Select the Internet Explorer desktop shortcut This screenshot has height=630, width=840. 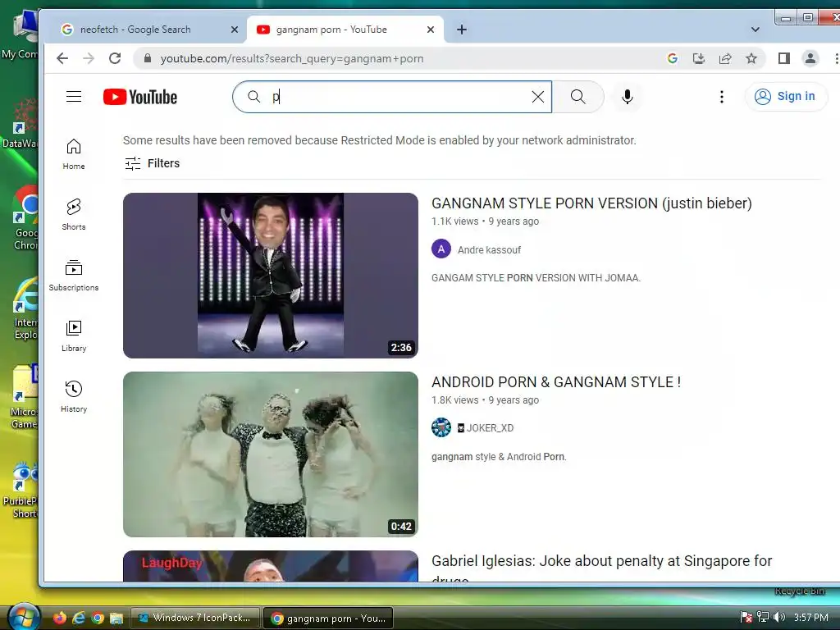point(25,308)
